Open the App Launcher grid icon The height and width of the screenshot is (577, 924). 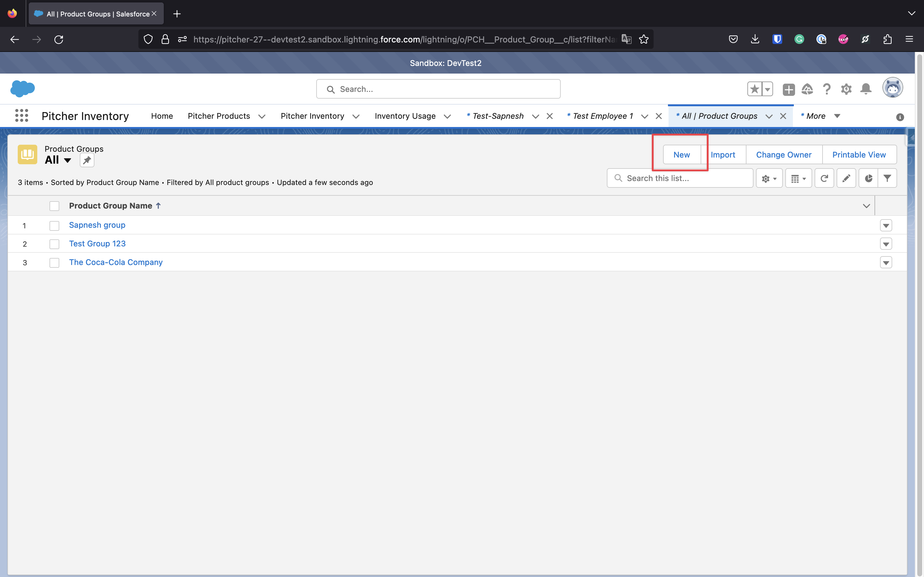coord(21,116)
